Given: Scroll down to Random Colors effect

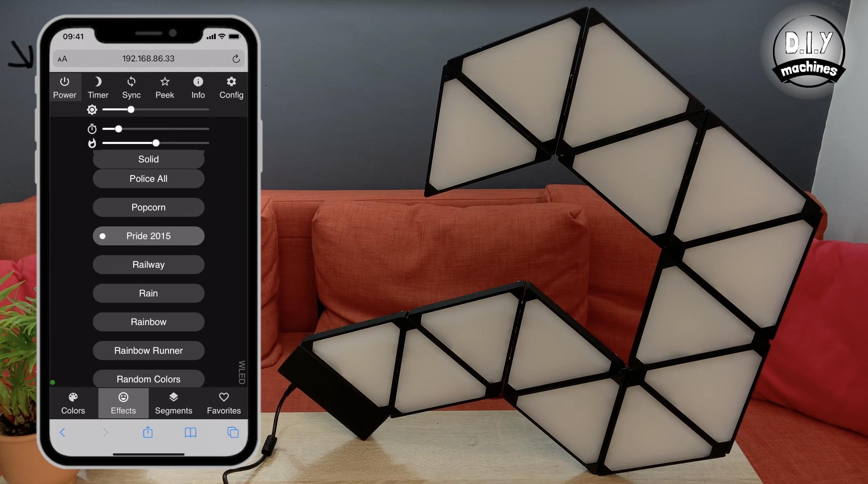Looking at the screenshot, I should pyautogui.click(x=148, y=379).
